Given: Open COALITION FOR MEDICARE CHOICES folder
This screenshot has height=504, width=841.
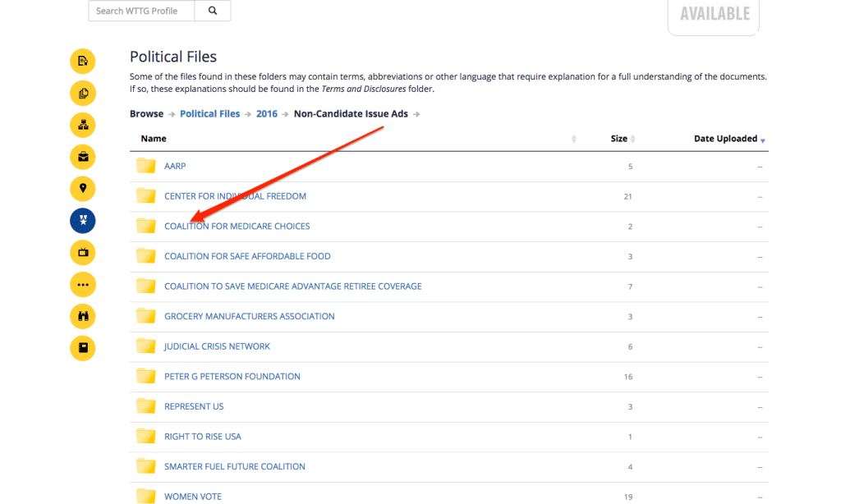Looking at the screenshot, I should click(237, 227).
